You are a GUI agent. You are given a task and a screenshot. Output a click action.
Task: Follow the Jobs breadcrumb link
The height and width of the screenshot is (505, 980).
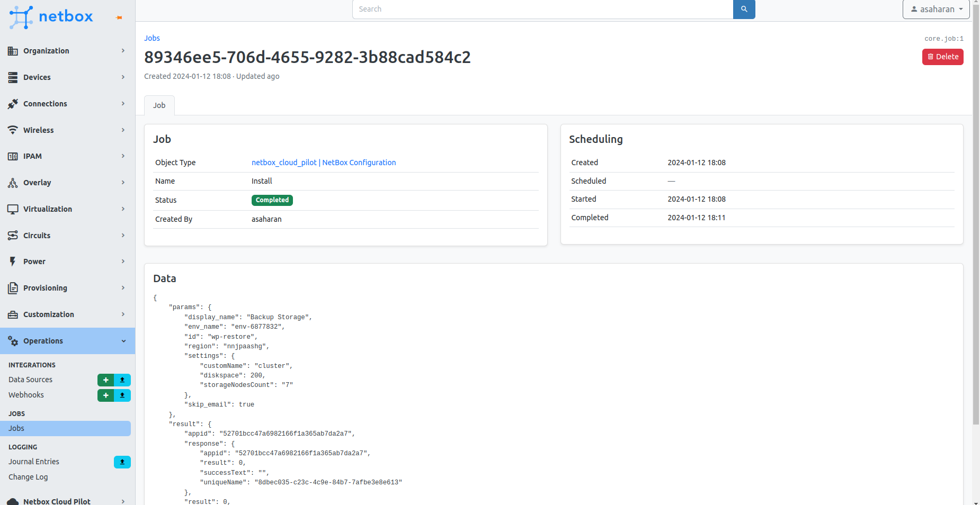(152, 38)
